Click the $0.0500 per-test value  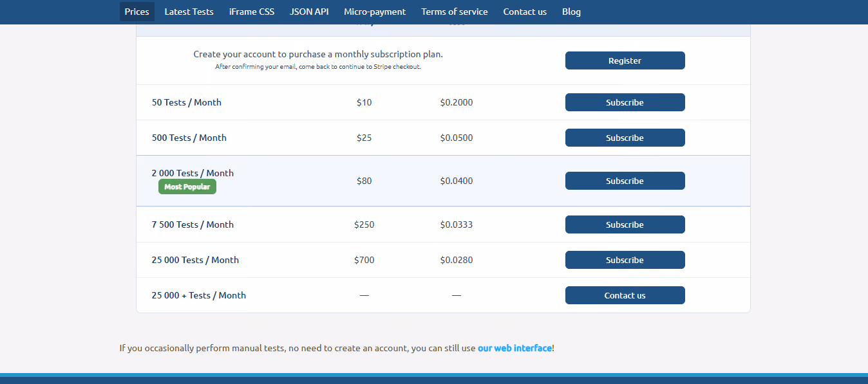[x=457, y=138]
